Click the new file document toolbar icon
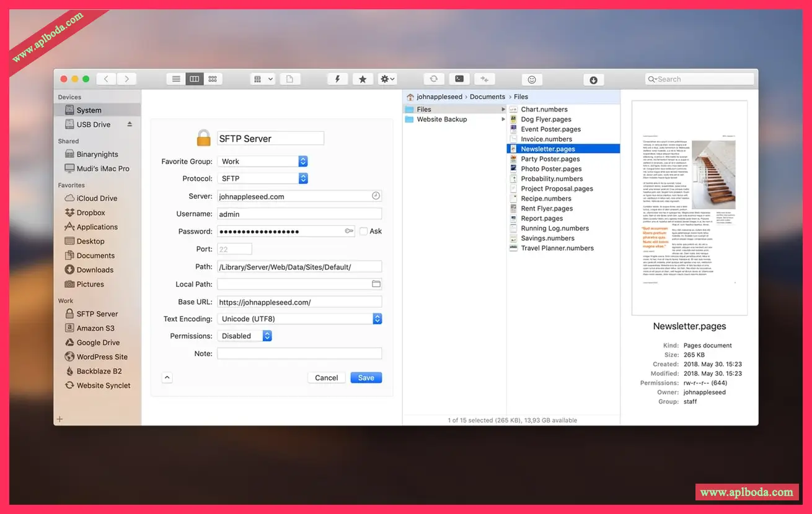Viewport: 812px width, 514px height. click(x=289, y=79)
